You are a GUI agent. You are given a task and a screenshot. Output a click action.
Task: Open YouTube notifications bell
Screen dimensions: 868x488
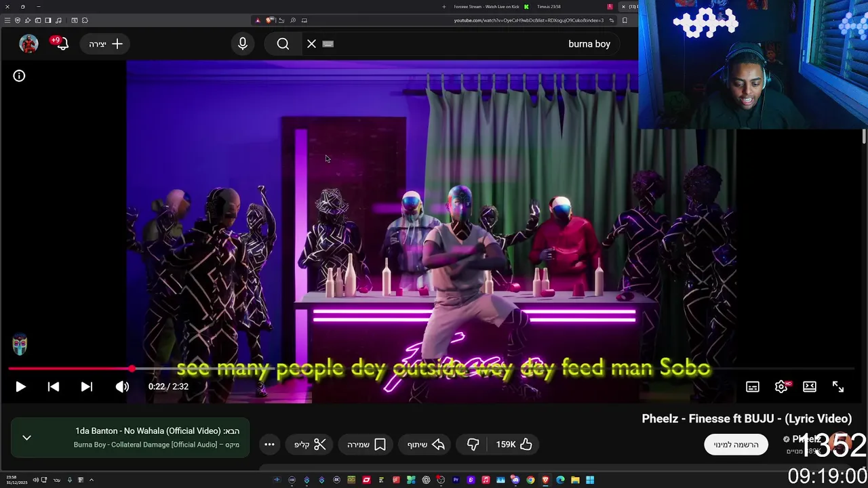(61, 44)
